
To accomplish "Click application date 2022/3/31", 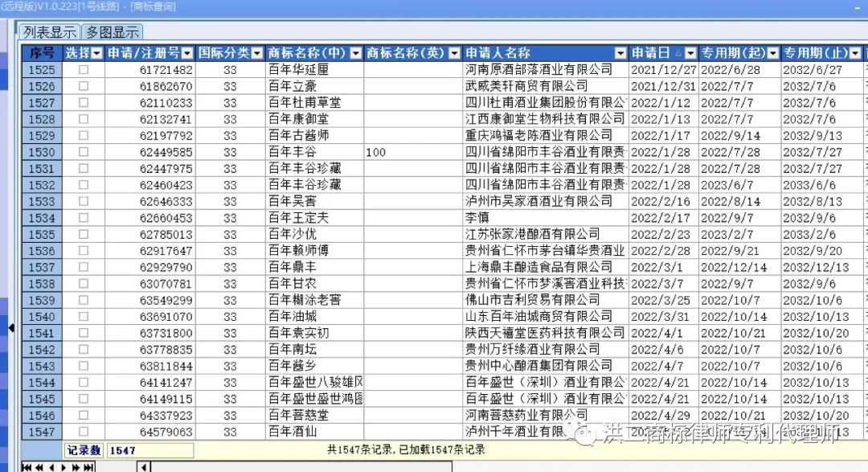I will click(x=661, y=317).
